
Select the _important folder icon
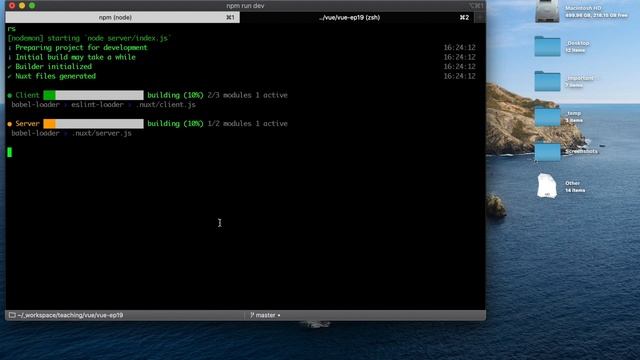547,81
